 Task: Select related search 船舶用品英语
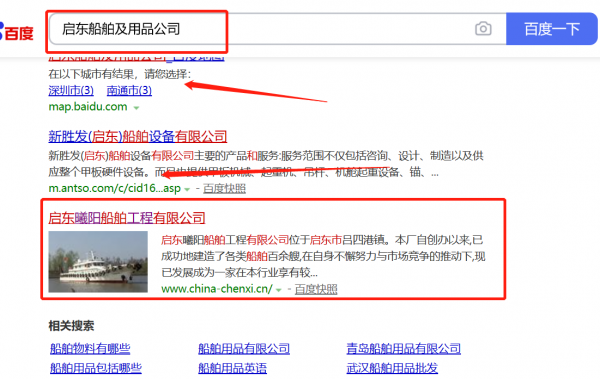point(233,368)
